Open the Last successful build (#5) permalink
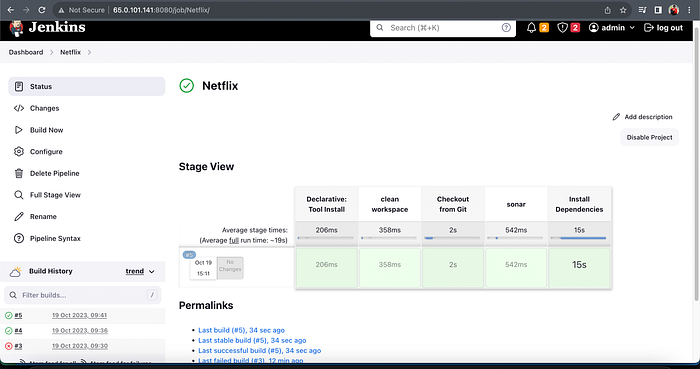Viewport: 700px width, 369px height. (259, 351)
